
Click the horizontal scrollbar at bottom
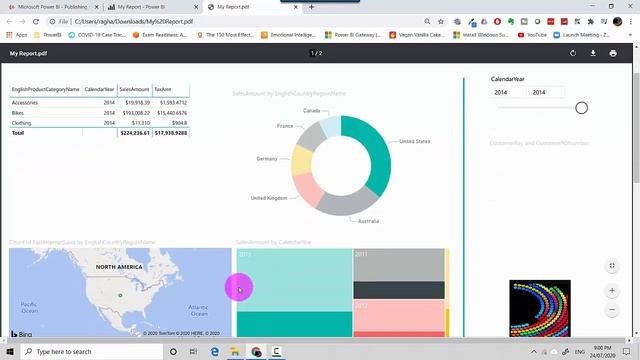(x=316, y=340)
